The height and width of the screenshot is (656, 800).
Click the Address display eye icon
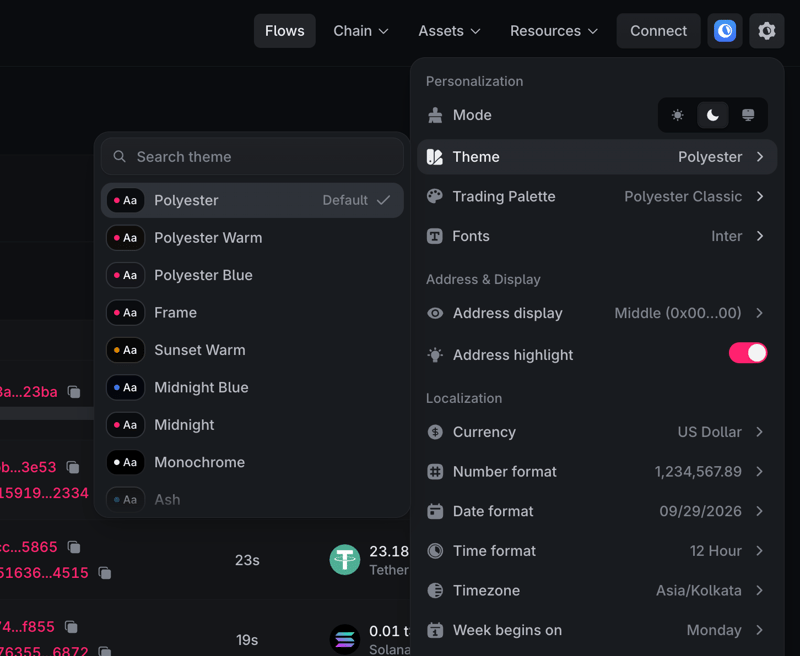(435, 313)
